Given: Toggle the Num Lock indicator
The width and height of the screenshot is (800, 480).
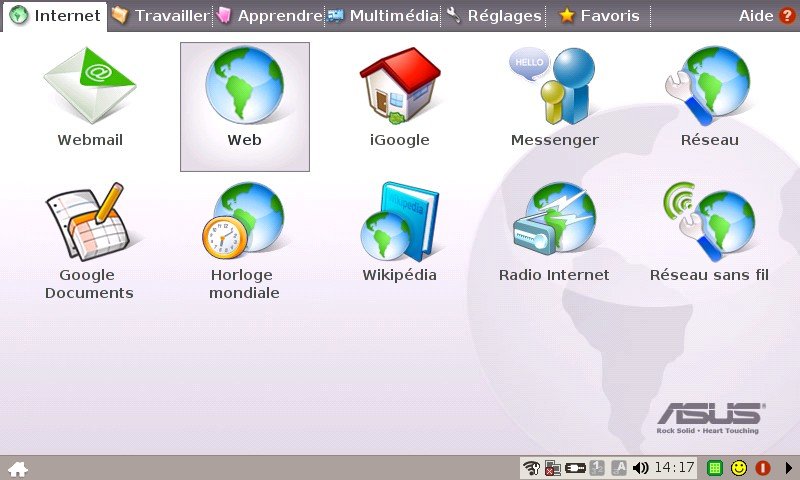Looking at the screenshot, I should 597,467.
